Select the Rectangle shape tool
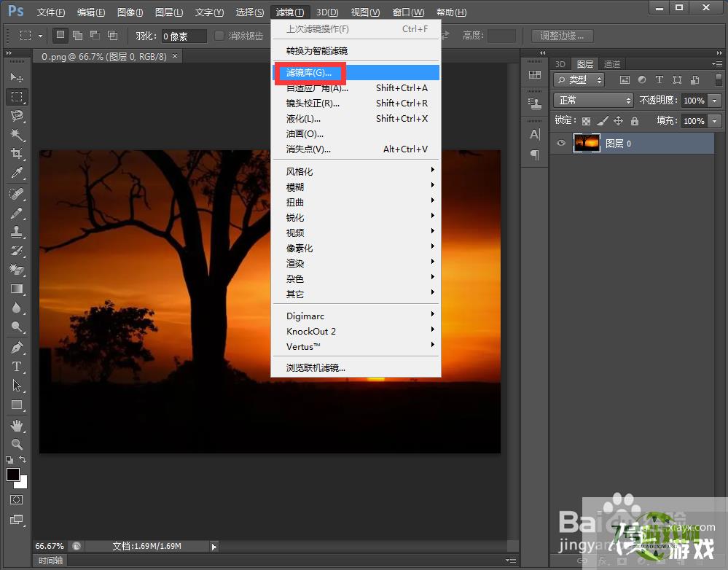 (x=17, y=405)
